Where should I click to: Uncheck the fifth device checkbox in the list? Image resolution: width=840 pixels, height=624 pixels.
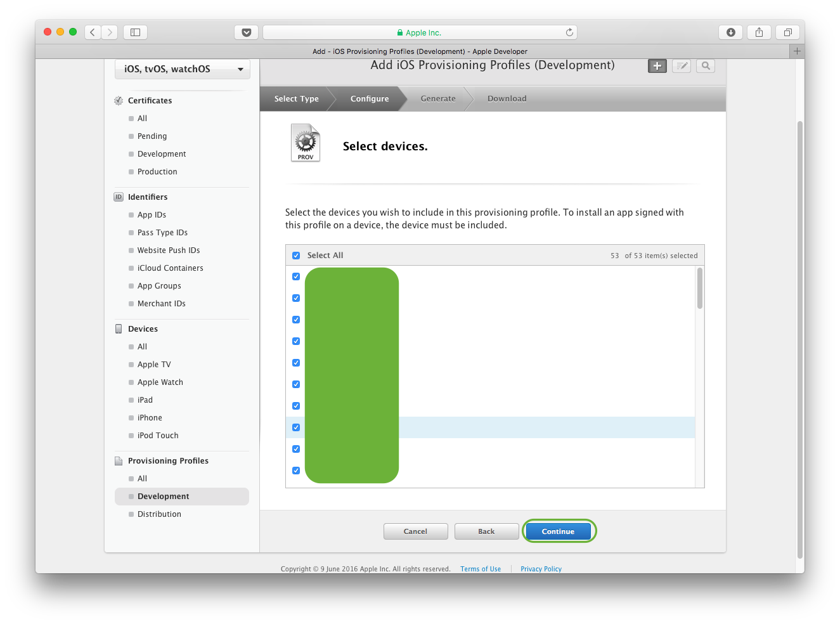[x=296, y=363]
